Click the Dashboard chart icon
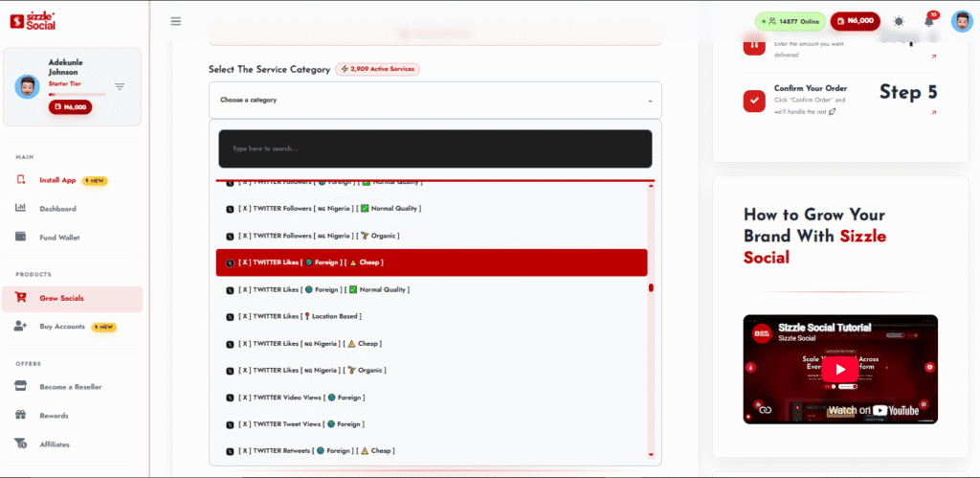 pyautogui.click(x=21, y=208)
